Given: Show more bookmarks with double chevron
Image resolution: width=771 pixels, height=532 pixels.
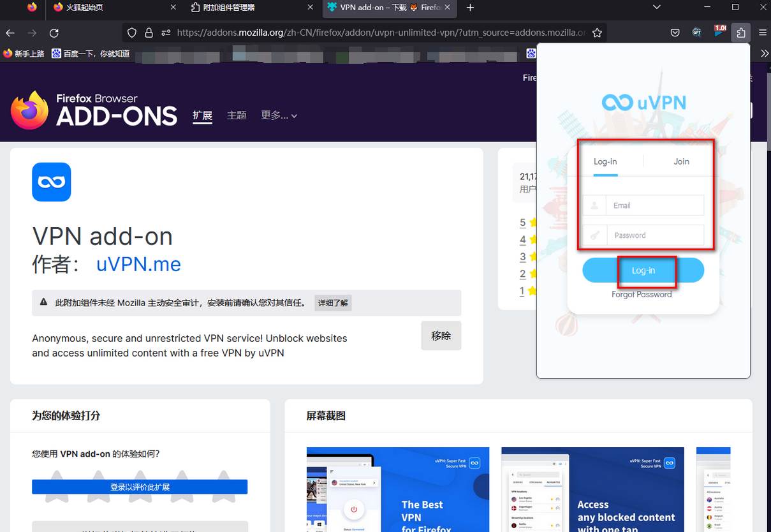Looking at the screenshot, I should click(x=765, y=54).
